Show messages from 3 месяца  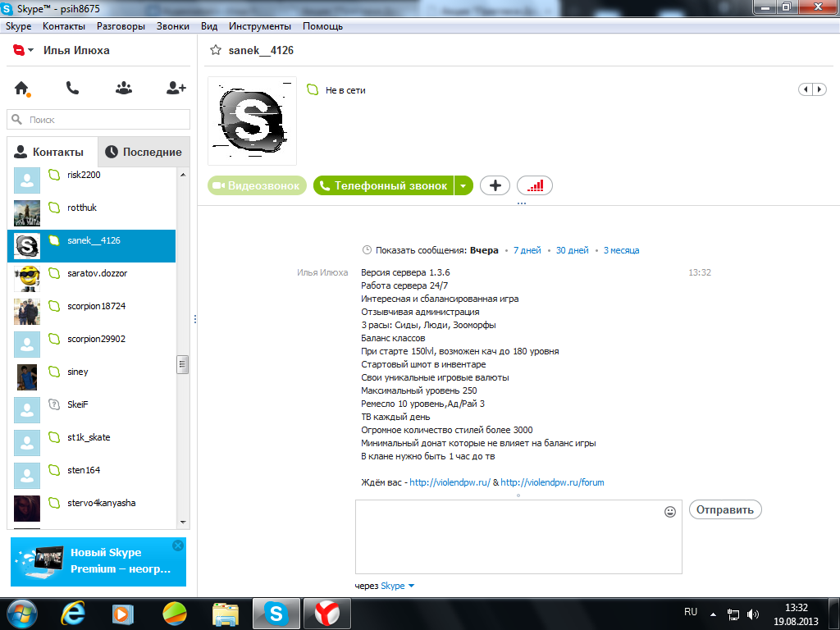(621, 250)
